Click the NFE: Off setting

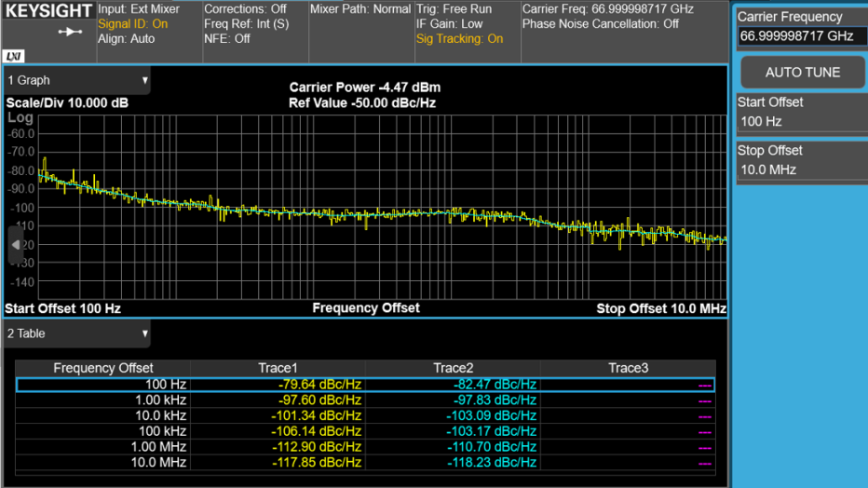227,39
